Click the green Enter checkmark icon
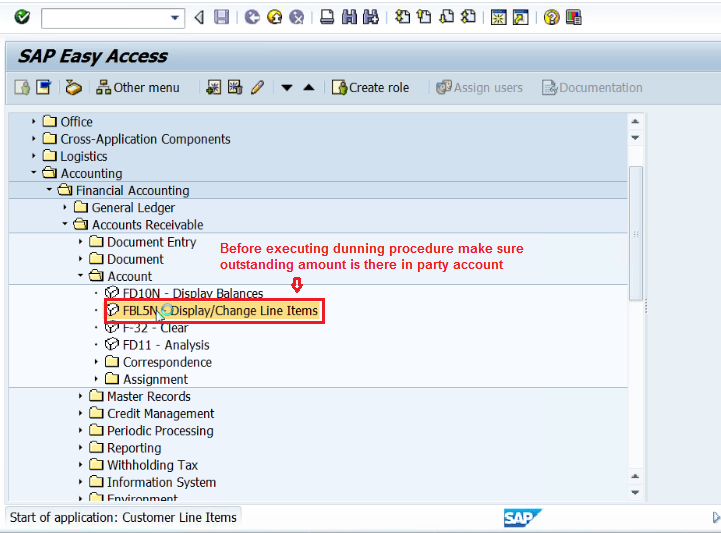Viewport: 721px width, 533px height. click(x=22, y=17)
